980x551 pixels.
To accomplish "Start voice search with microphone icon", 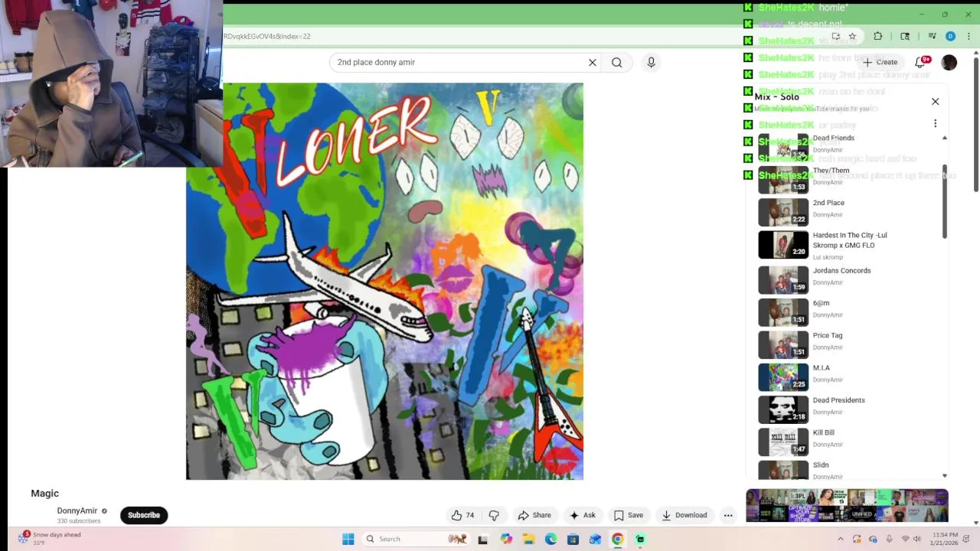I will click(651, 63).
